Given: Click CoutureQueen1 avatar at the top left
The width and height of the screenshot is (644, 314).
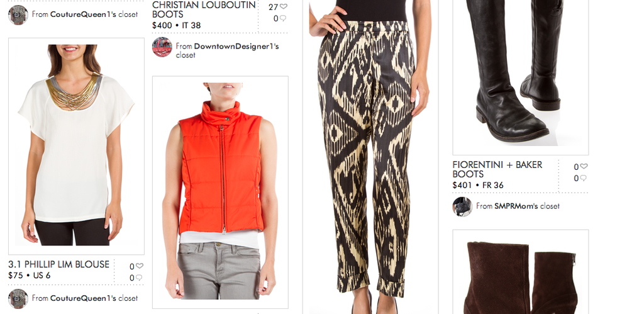Looking at the screenshot, I should tap(18, 15).
